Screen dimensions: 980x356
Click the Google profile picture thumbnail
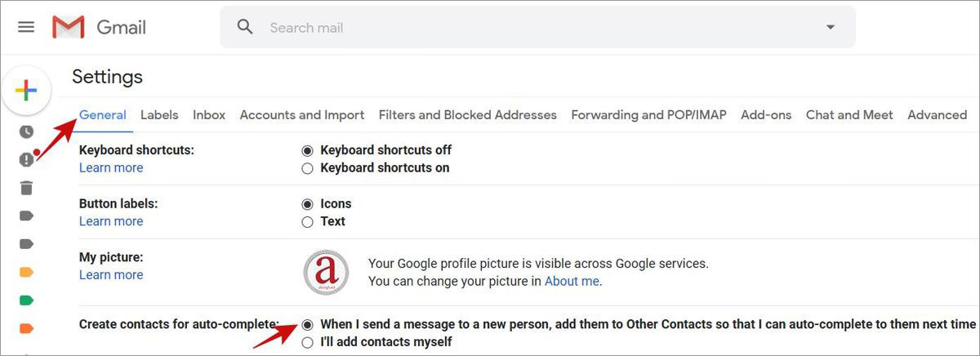coord(326,272)
